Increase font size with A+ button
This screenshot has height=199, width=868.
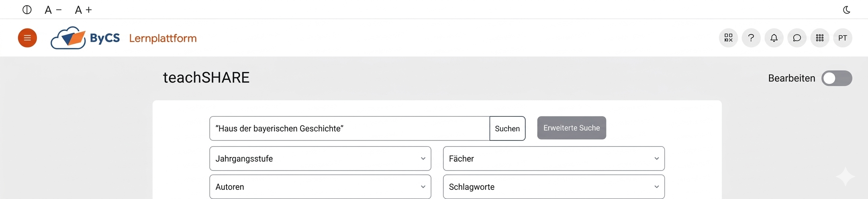(84, 10)
